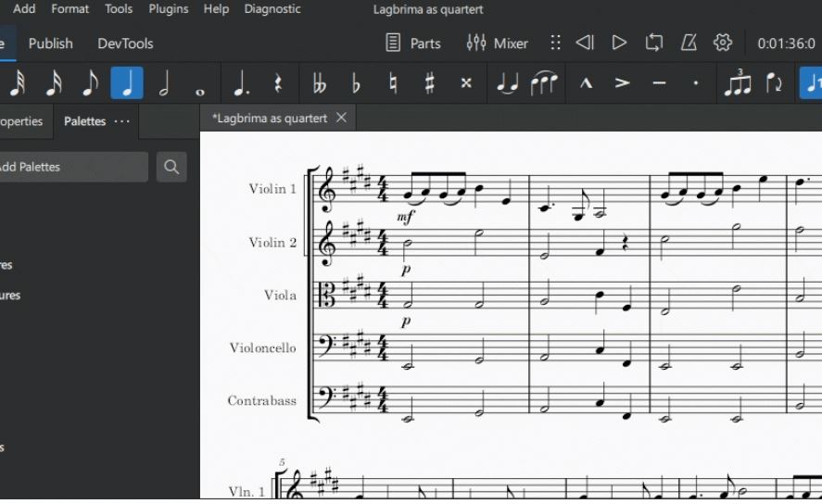
Task: Toggle the sharp accidental
Action: coord(429,83)
